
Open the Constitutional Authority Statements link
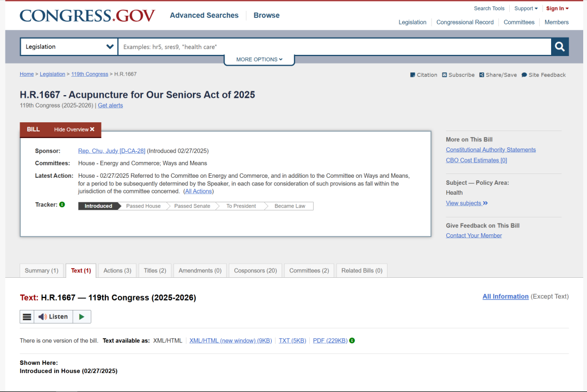(x=491, y=150)
